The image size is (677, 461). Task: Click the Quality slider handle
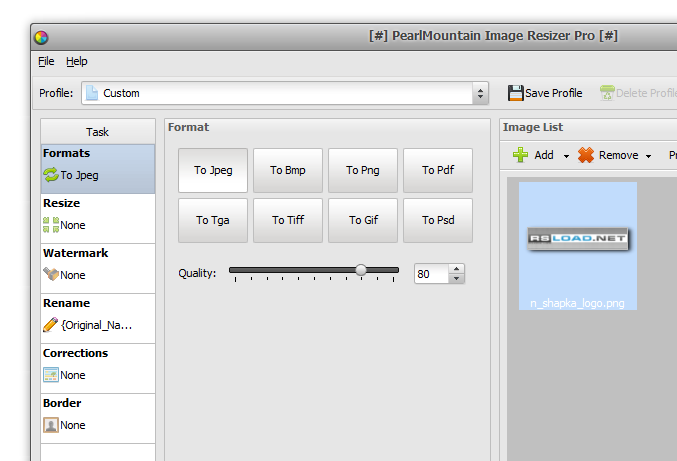(x=361, y=270)
